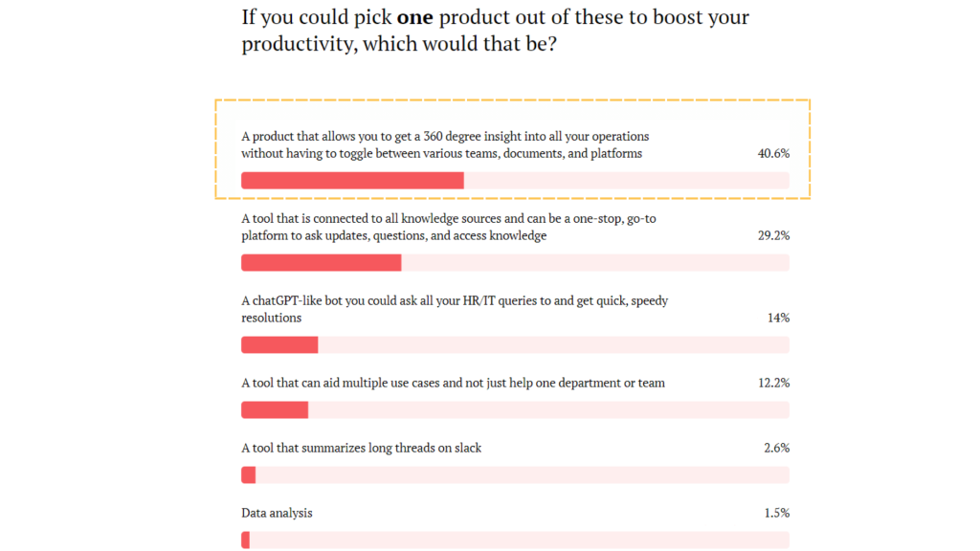Select the slack thread summarizer option
Viewport: 980px width, 551px height.
tap(361, 448)
